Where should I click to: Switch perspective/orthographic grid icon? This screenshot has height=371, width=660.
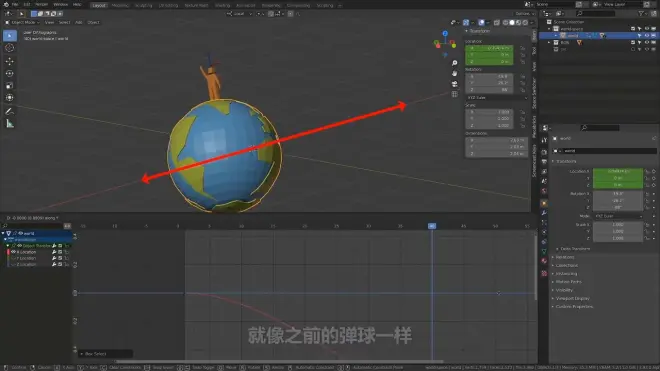pos(455,94)
